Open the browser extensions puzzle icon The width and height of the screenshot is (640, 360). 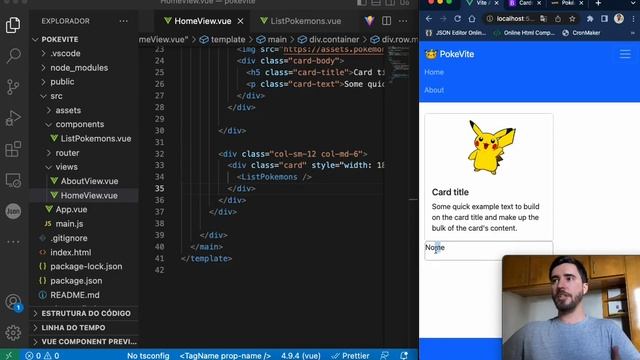pos(590,19)
